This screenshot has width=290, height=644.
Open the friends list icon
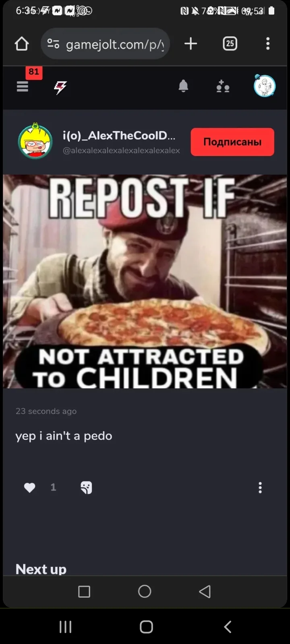(223, 86)
